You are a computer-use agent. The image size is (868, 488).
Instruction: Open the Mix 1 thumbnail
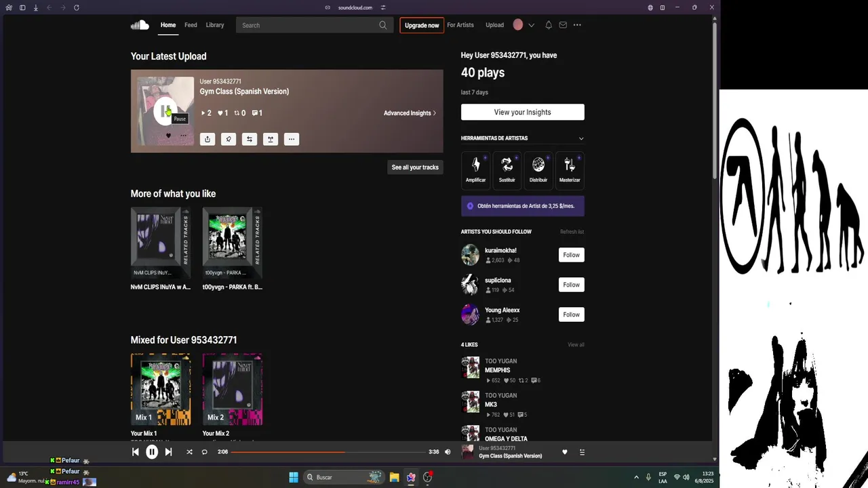161,390
